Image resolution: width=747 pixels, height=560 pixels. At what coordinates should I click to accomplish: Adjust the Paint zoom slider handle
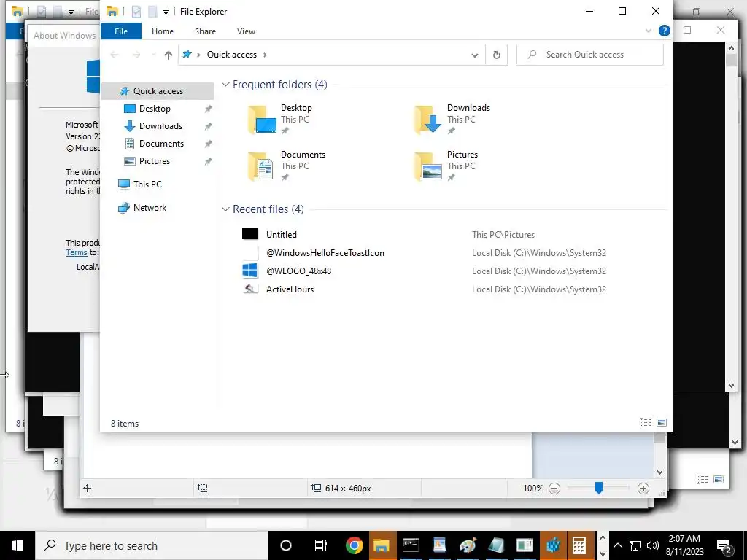click(x=599, y=488)
